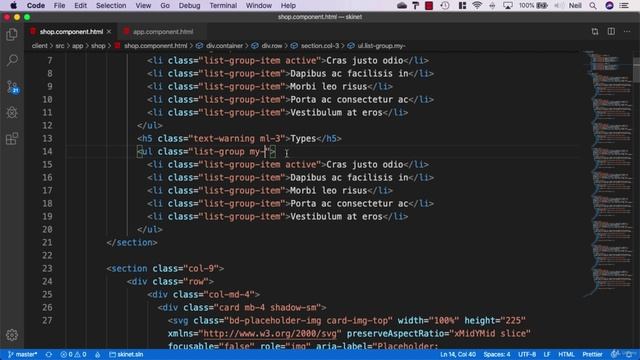Open the Go menu
The width and height of the screenshot is (640, 360).
pos(165,6)
